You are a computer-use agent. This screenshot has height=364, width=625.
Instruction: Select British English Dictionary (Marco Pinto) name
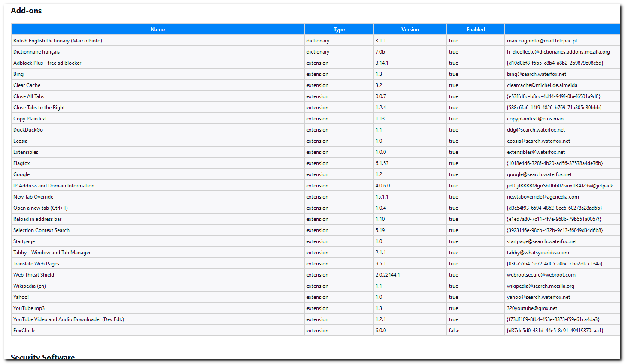[x=58, y=41]
